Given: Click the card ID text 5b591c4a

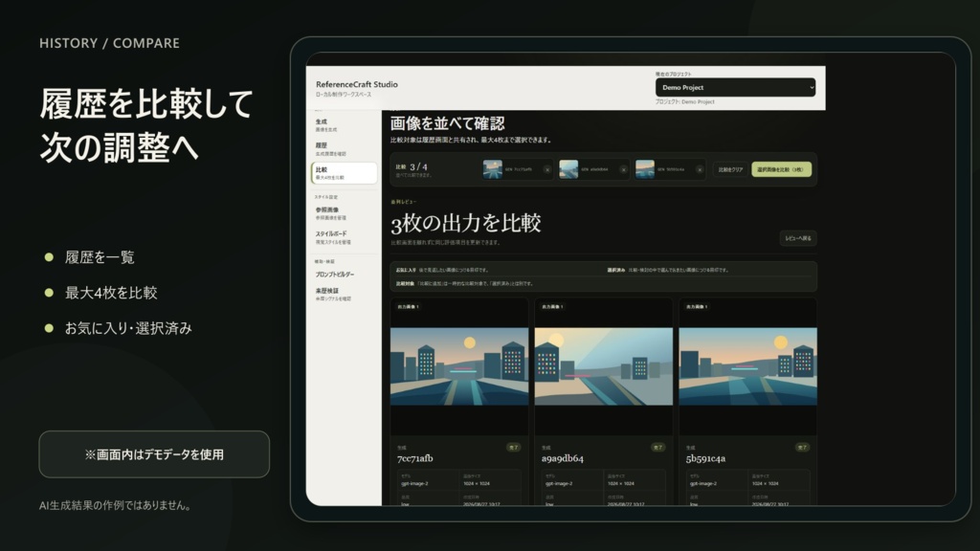Looking at the screenshot, I should pyautogui.click(x=705, y=458).
